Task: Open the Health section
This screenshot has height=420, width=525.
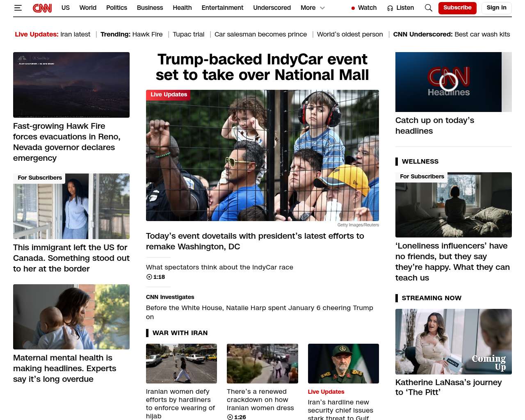Action: [182, 8]
